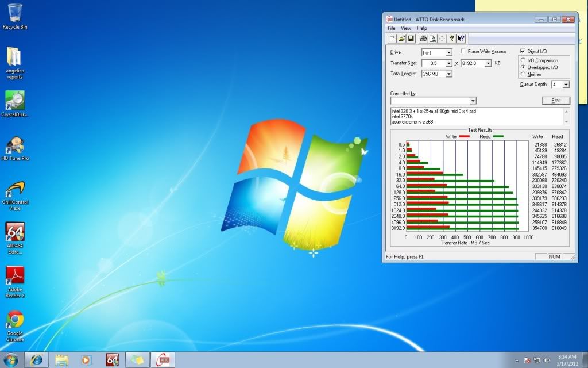The image size is (588, 368).
Task: Select the CrystalDisk desktop shortcut
Action: tap(15, 104)
